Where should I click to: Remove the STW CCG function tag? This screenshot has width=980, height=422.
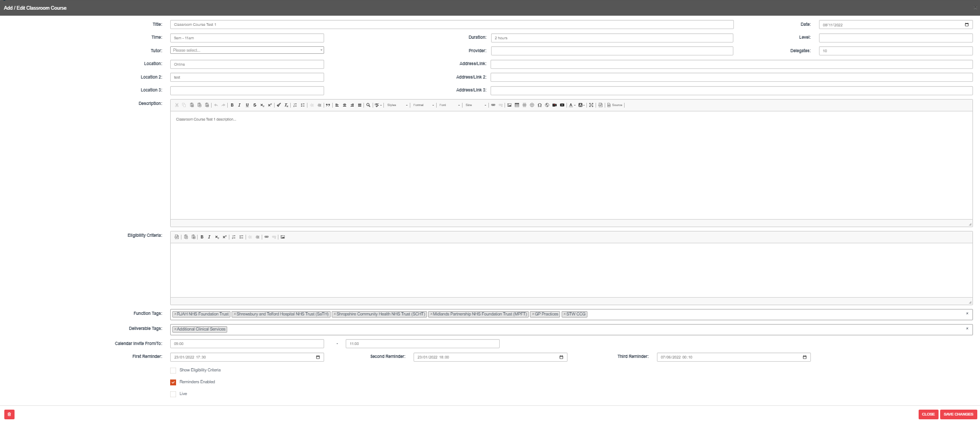coord(564,314)
